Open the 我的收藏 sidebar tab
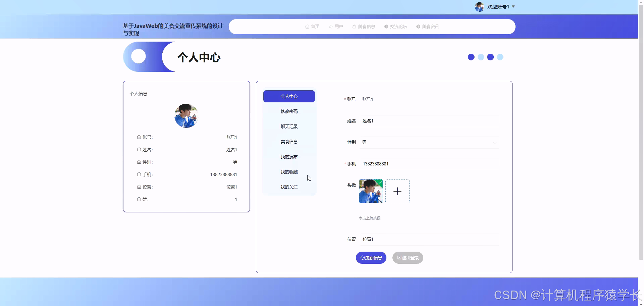The width and height of the screenshot is (644, 306). [x=289, y=172]
